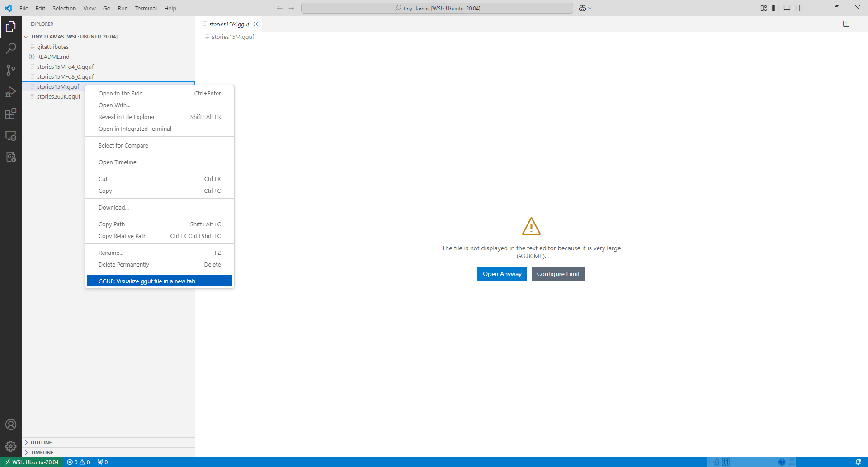Choose Open Timeline entry
The width and height of the screenshot is (868, 467).
(160, 162)
